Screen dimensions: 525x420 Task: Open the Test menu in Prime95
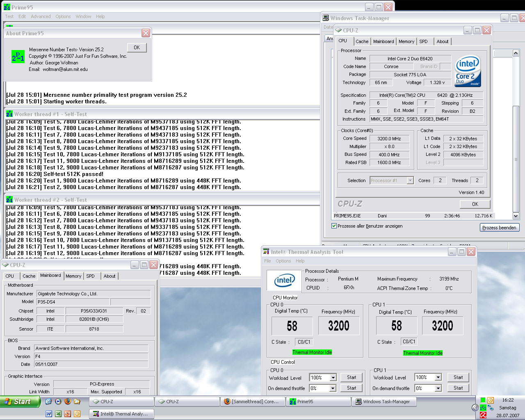pos(9,16)
